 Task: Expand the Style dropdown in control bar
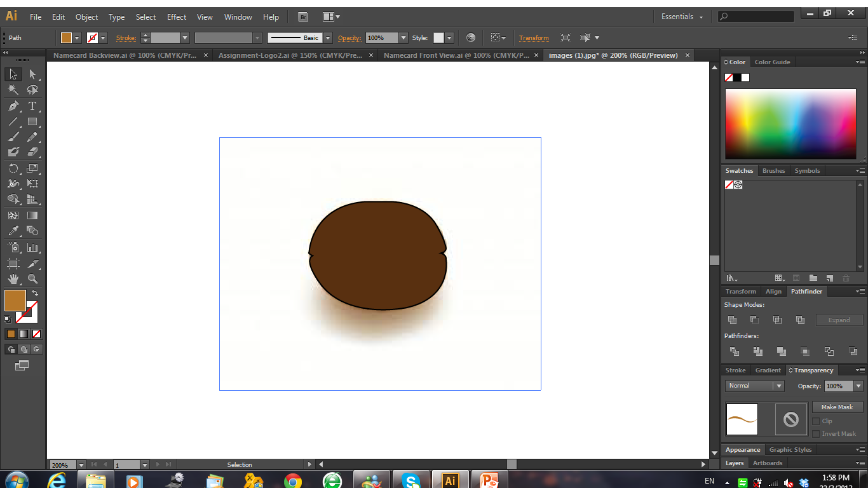point(449,38)
